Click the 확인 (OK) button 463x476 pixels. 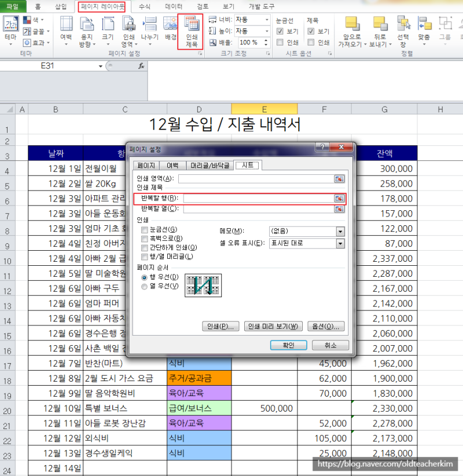click(289, 345)
